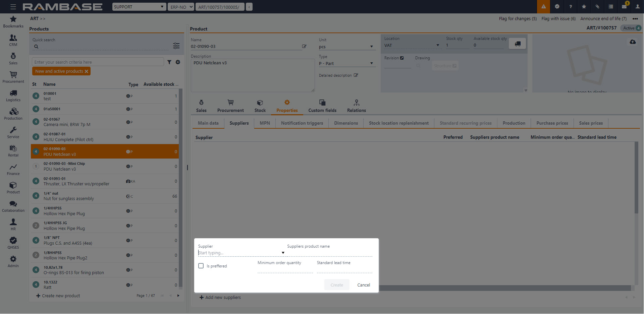Edit the product name pencil icon
The width and height of the screenshot is (644, 314).
[x=304, y=46]
